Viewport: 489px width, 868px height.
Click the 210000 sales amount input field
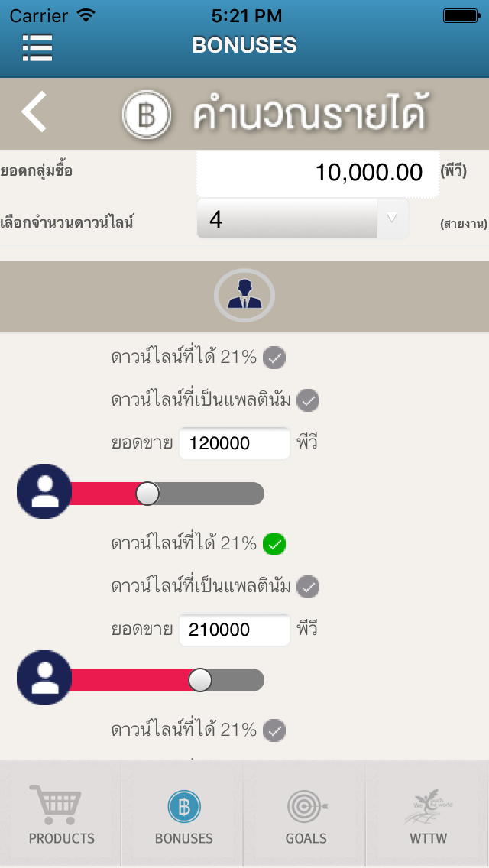coord(234,630)
